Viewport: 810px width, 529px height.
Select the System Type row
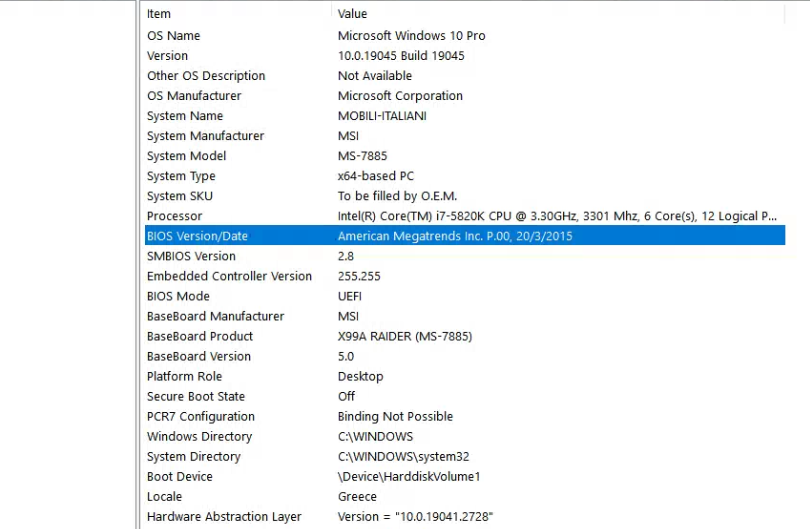coord(465,176)
